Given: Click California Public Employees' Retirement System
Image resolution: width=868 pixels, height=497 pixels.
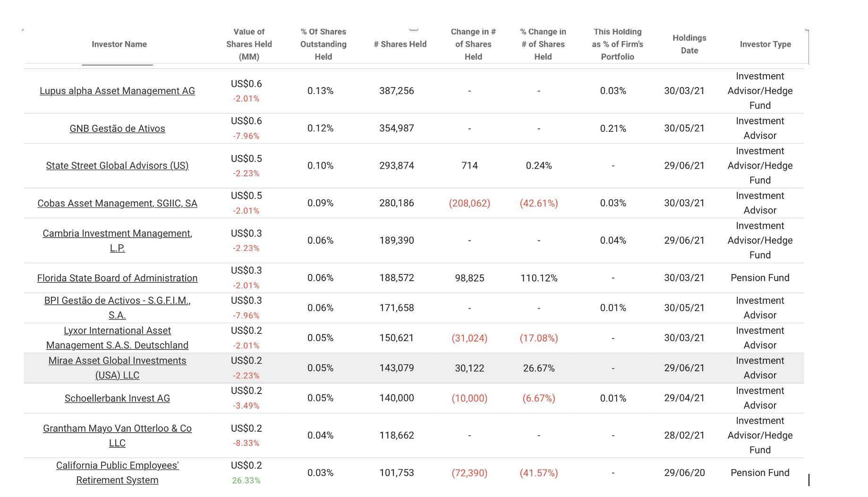Looking at the screenshot, I should (117, 465).
